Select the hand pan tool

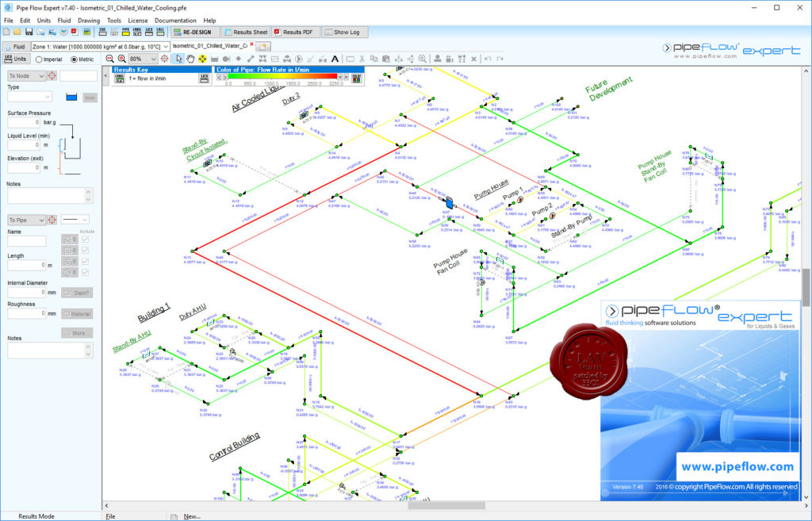tap(190, 59)
